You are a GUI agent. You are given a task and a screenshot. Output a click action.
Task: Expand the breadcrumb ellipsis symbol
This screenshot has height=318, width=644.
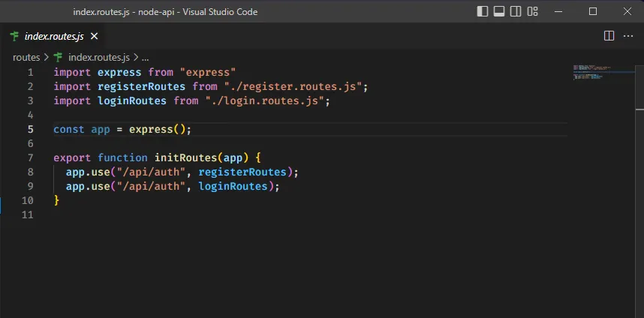(145, 58)
